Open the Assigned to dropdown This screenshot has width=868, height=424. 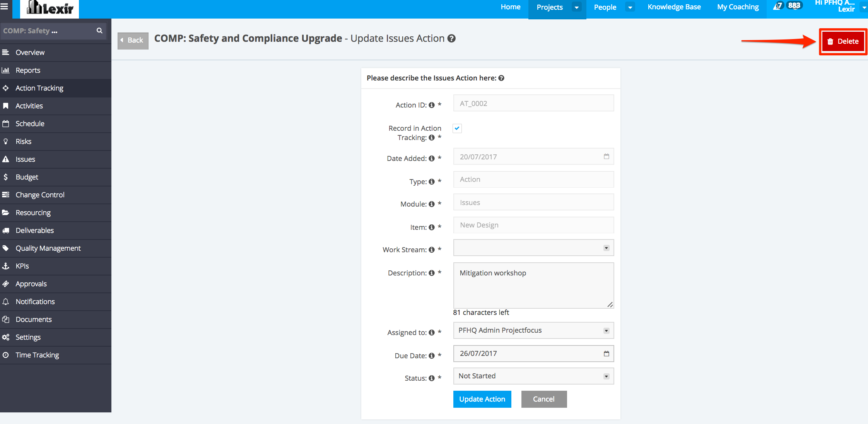[x=533, y=331]
